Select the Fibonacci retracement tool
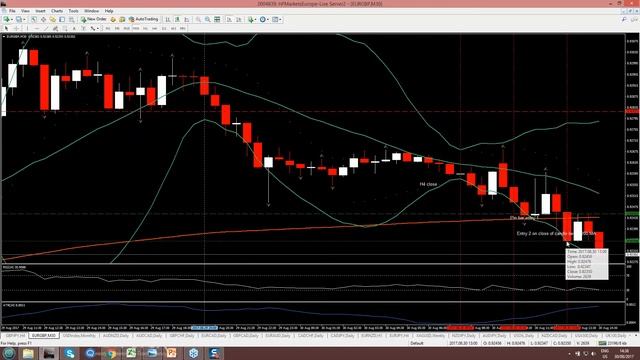 pos(64,28)
